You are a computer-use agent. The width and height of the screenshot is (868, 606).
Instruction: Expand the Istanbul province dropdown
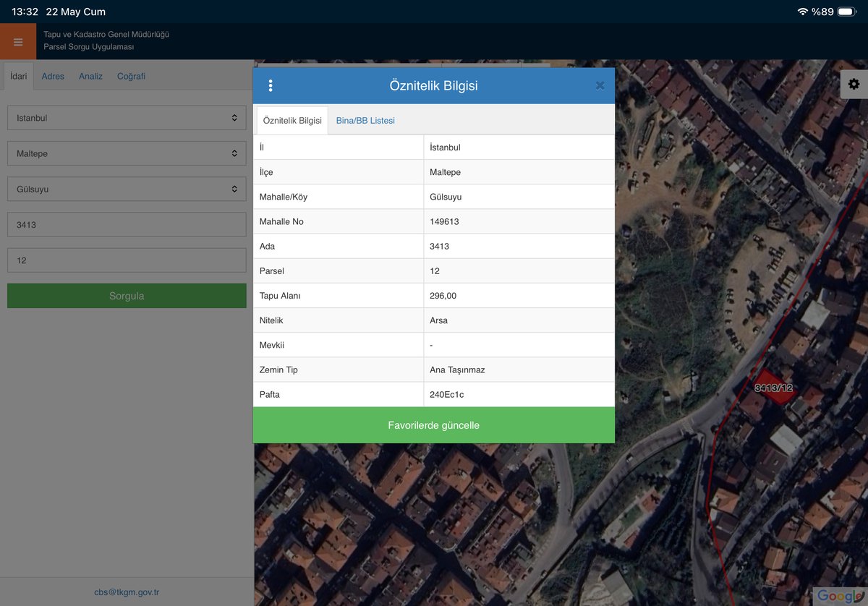click(x=127, y=118)
